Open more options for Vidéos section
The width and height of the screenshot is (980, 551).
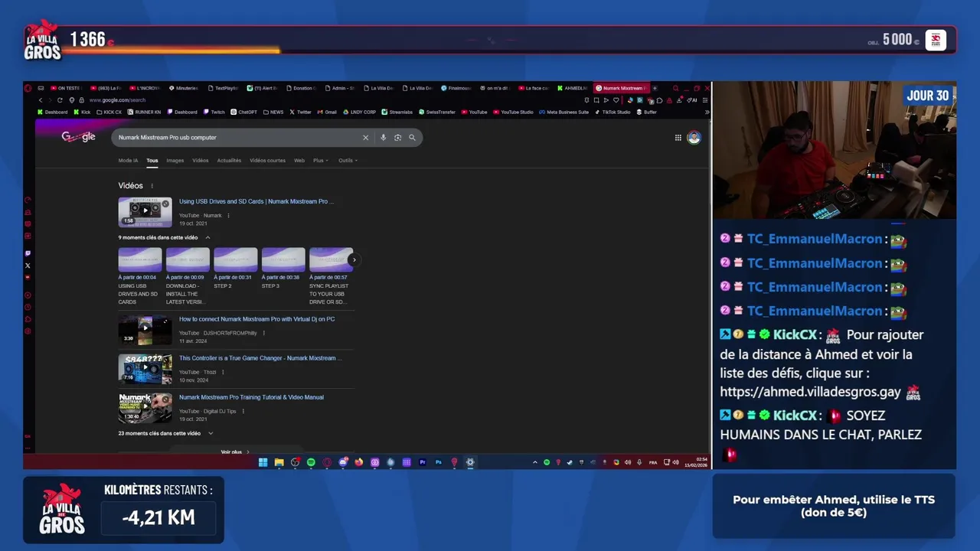152,186
